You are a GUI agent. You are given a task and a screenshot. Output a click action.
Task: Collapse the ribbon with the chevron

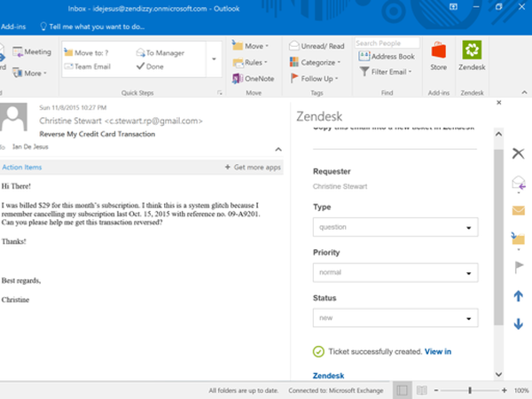tap(524, 92)
